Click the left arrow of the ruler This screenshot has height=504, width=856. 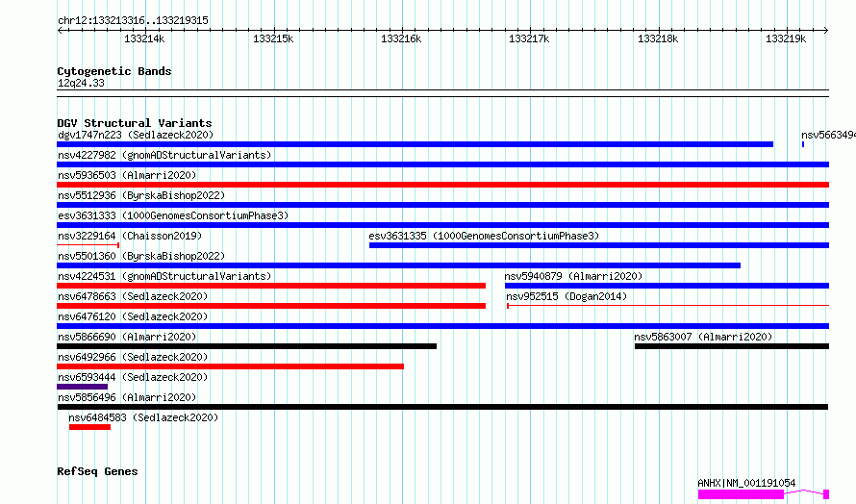tap(60, 31)
